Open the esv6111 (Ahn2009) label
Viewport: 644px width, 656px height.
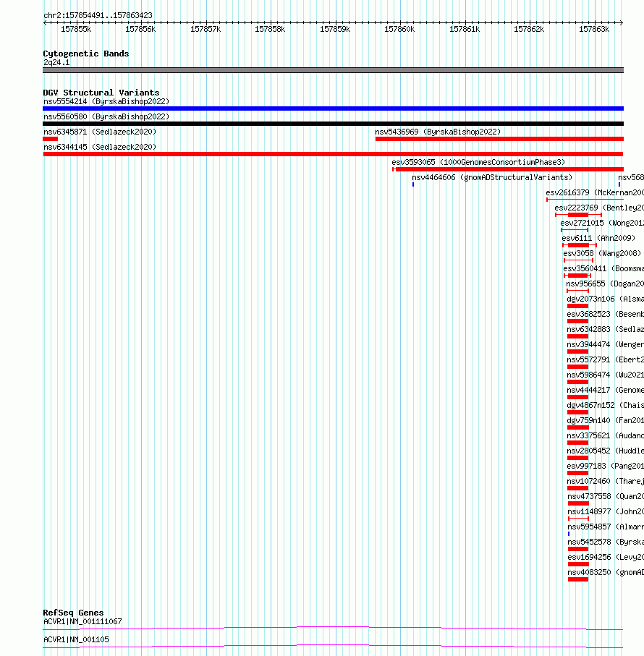click(x=598, y=238)
